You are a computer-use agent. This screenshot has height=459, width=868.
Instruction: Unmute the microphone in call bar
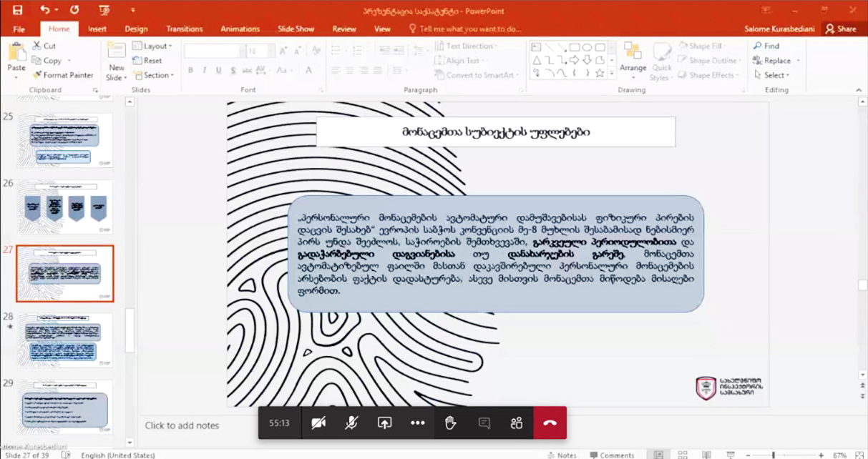tap(351, 423)
